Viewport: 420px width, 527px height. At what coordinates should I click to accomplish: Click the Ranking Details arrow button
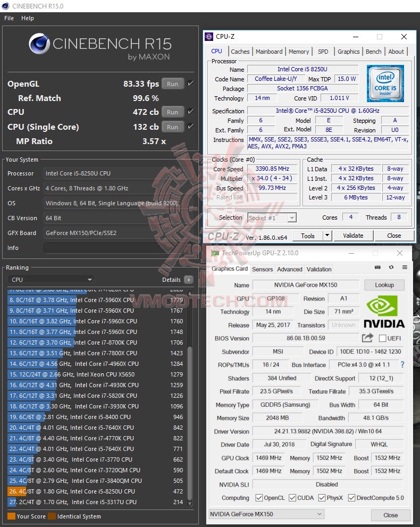(x=189, y=280)
